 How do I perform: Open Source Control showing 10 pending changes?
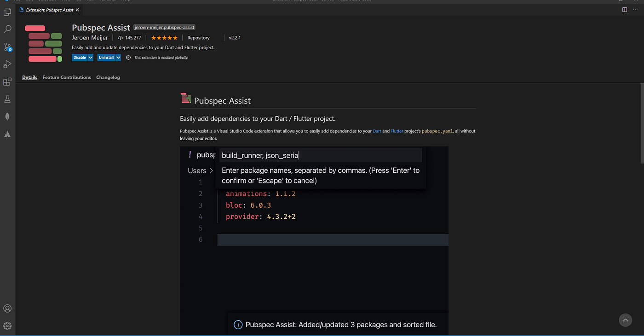7,46
